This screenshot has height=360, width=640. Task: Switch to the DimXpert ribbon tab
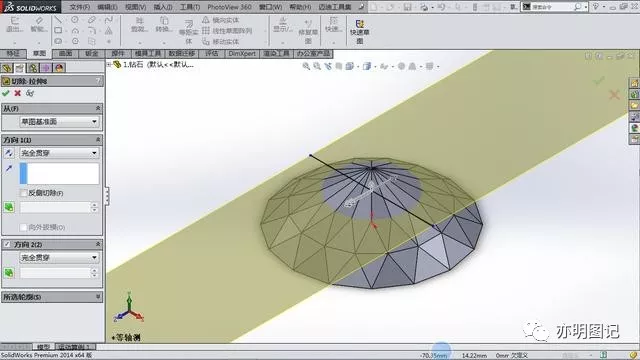pos(242,53)
